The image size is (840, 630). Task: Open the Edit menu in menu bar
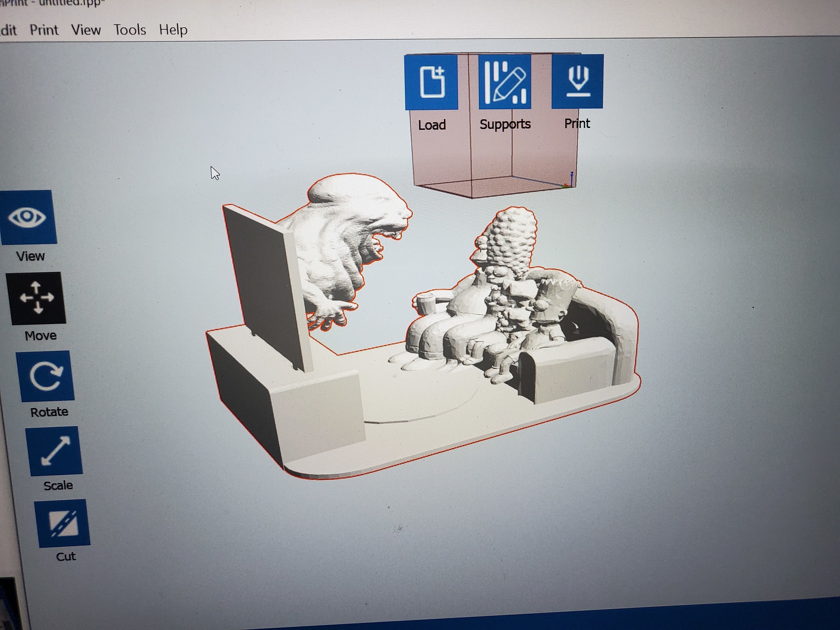8,30
